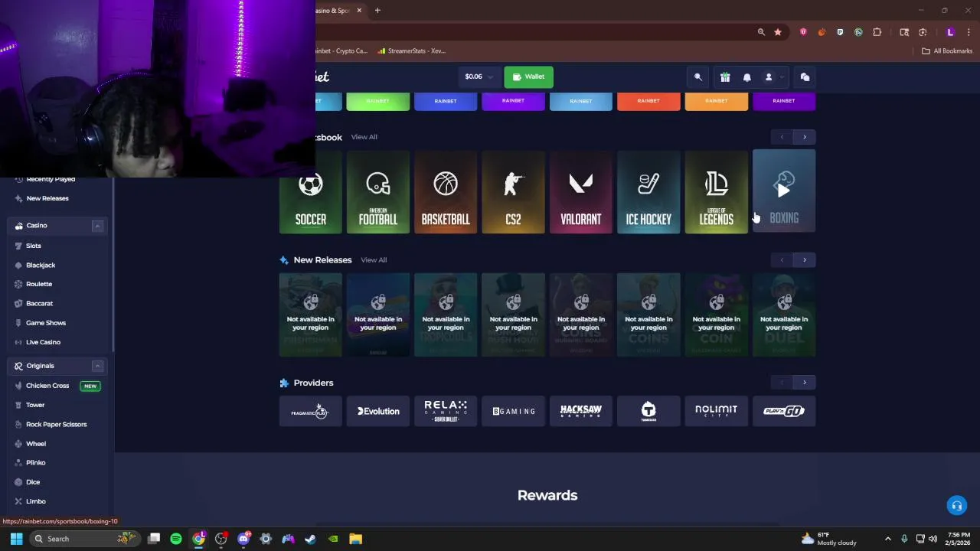Go to next New Releases carousel page

(x=805, y=260)
